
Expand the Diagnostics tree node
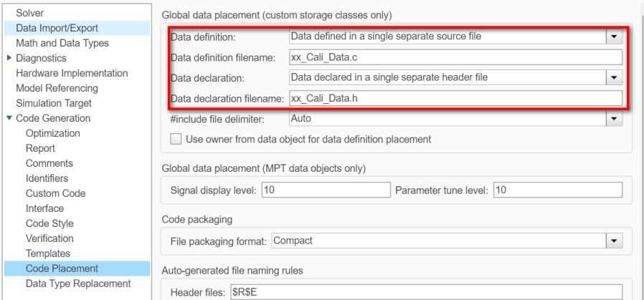tap(9, 58)
